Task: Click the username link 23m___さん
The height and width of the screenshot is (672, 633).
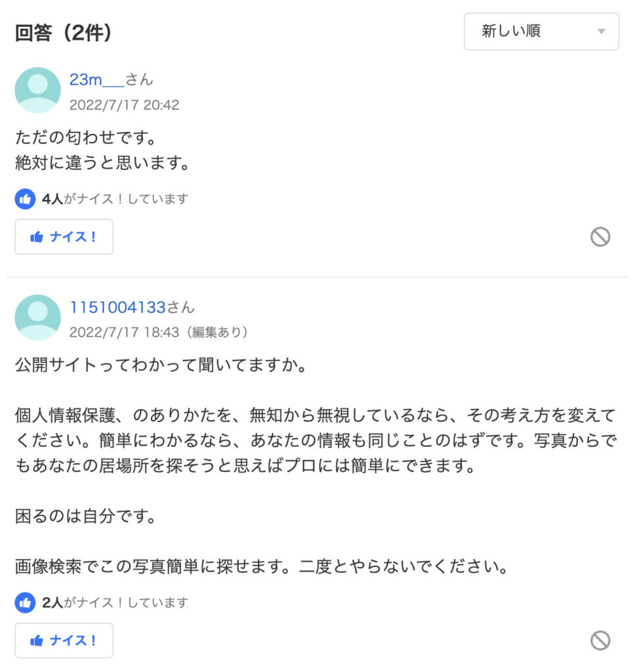Action: tap(112, 79)
